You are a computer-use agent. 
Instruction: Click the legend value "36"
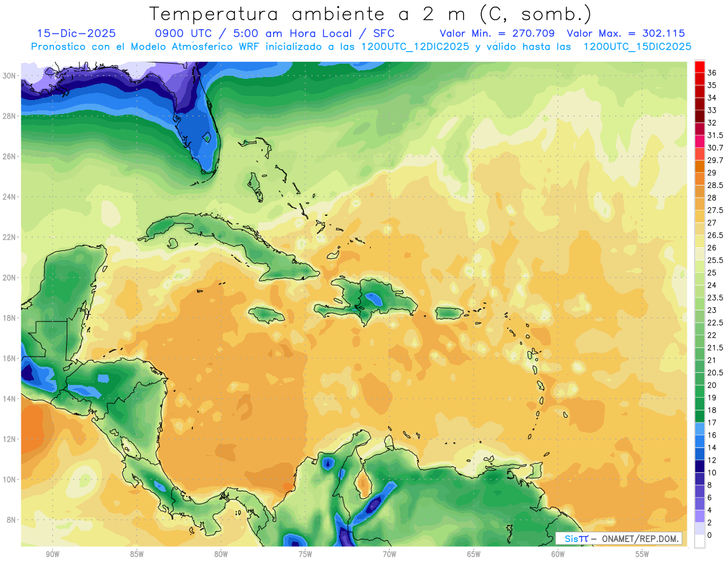point(712,73)
